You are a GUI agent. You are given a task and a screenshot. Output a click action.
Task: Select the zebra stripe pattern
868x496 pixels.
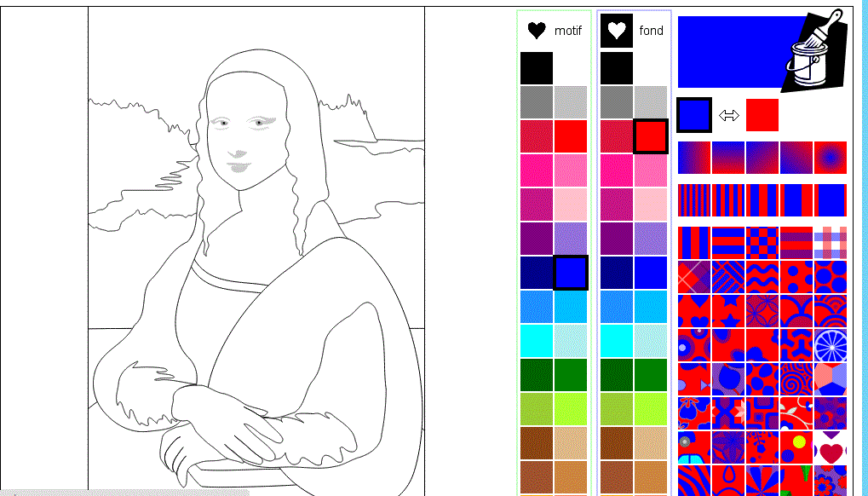pyautogui.click(x=694, y=481)
